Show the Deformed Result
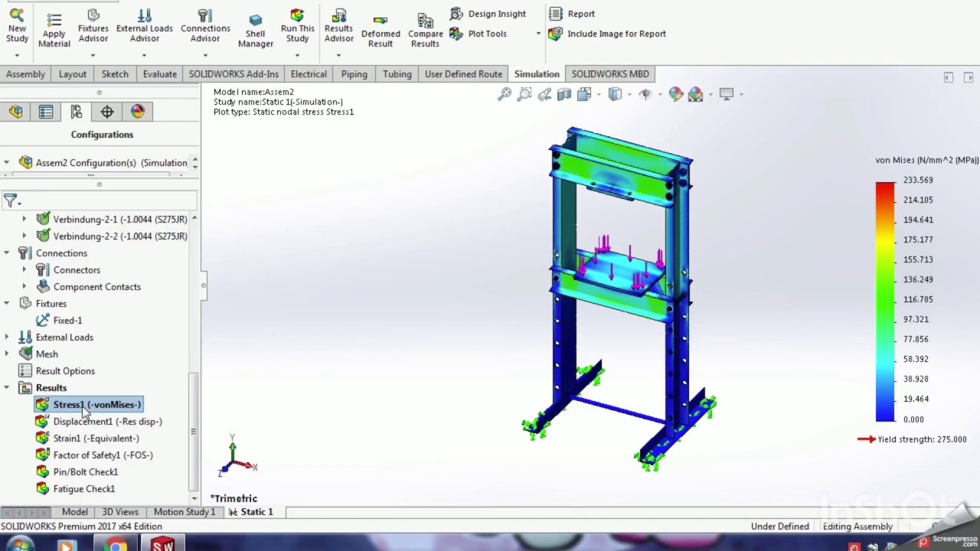Image resolution: width=980 pixels, height=551 pixels. (381, 31)
